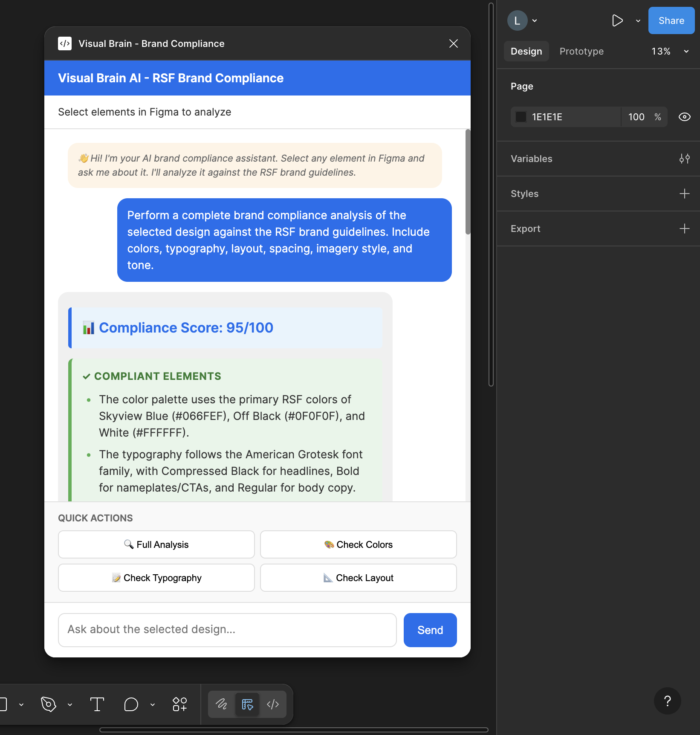Viewport: 700px width, 735px height.
Task: Click the percent sign in opacity field
Action: 658,117
